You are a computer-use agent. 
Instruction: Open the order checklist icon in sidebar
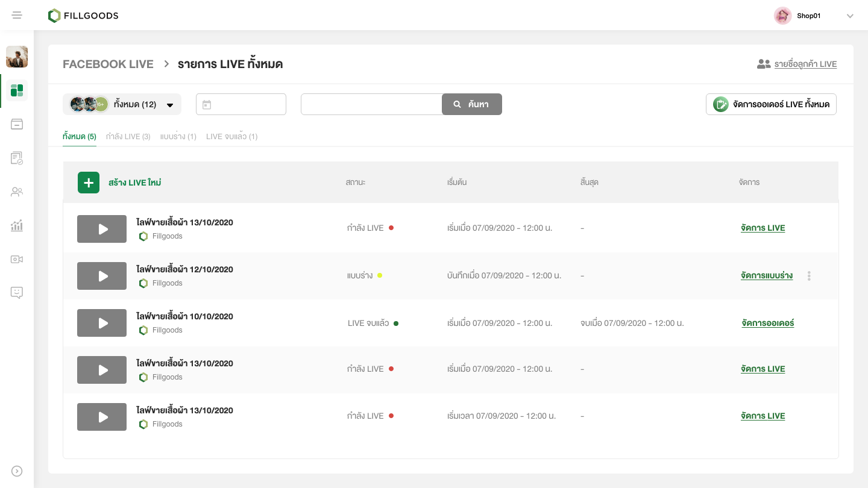click(x=17, y=158)
